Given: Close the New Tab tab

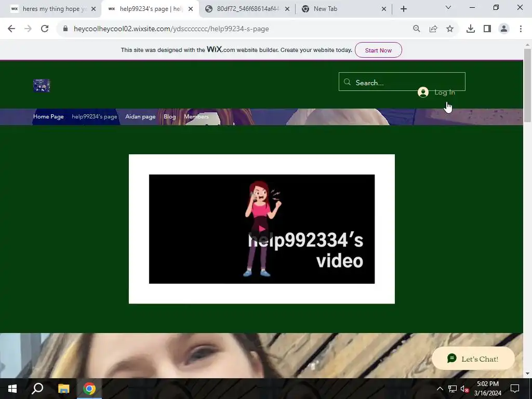Looking at the screenshot, I should [x=384, y=9].
